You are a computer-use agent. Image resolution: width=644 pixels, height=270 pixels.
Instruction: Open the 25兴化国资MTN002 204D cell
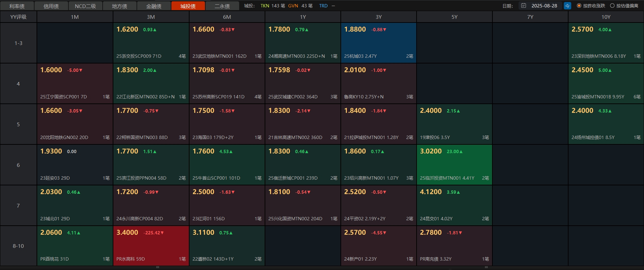coord(303,206)
